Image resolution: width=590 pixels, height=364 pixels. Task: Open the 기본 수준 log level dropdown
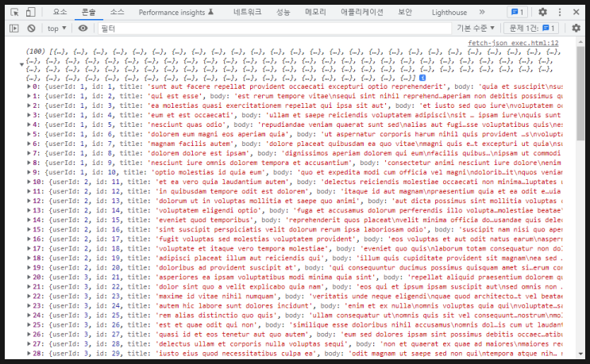pos(476,29)
